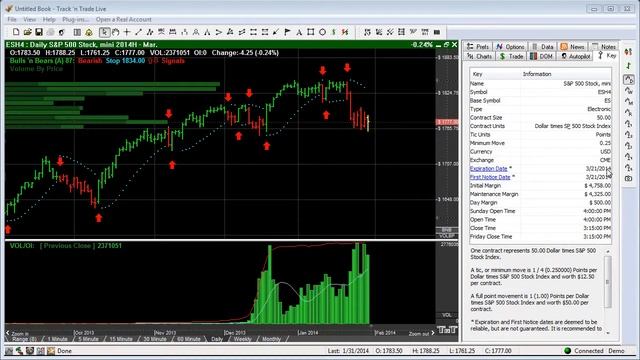Image resolution: width=640 pixels, height=360 pixels.
Task: Select the monthly chart icon in right sidebar
Action: click(x=629, y=101)
